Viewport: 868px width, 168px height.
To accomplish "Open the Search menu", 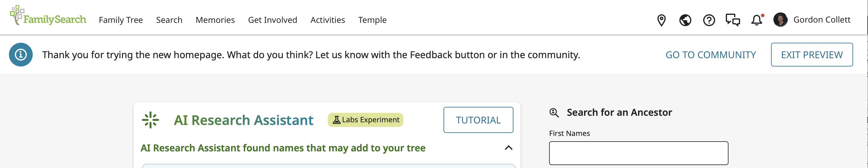I will (169, 20).
